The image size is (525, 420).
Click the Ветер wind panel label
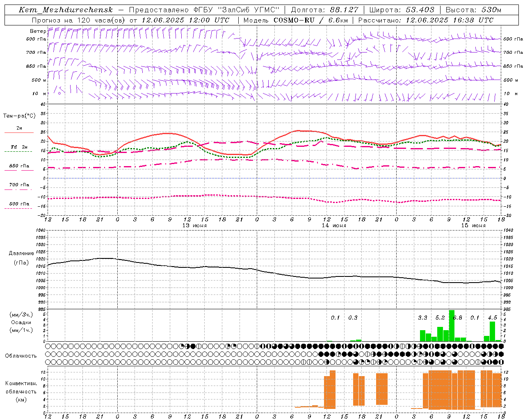(38, 31)
